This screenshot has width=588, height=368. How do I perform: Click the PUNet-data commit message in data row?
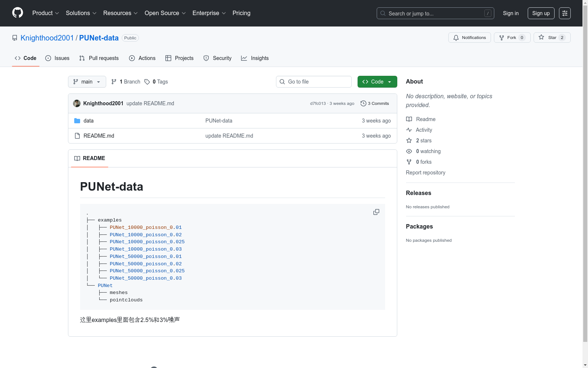point(219,121)
